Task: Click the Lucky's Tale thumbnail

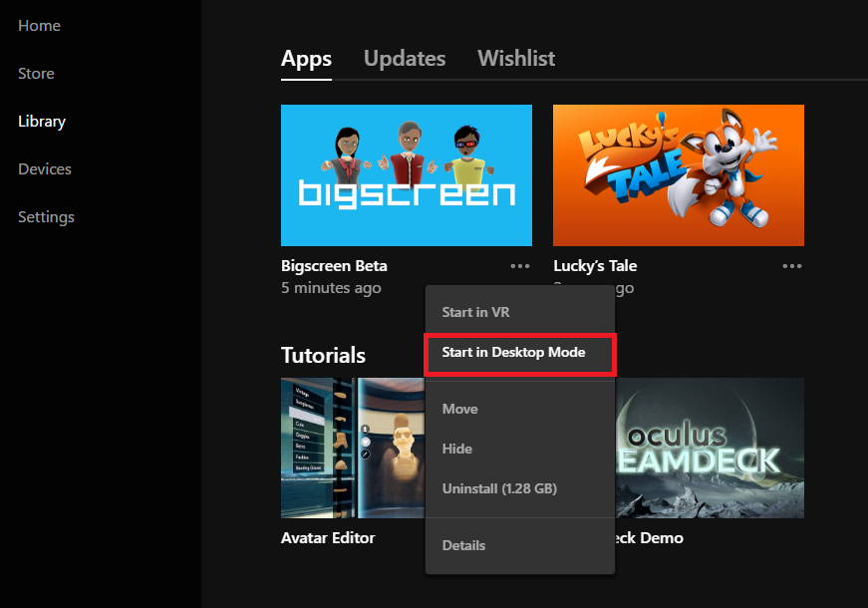Action: click(678, 175)
